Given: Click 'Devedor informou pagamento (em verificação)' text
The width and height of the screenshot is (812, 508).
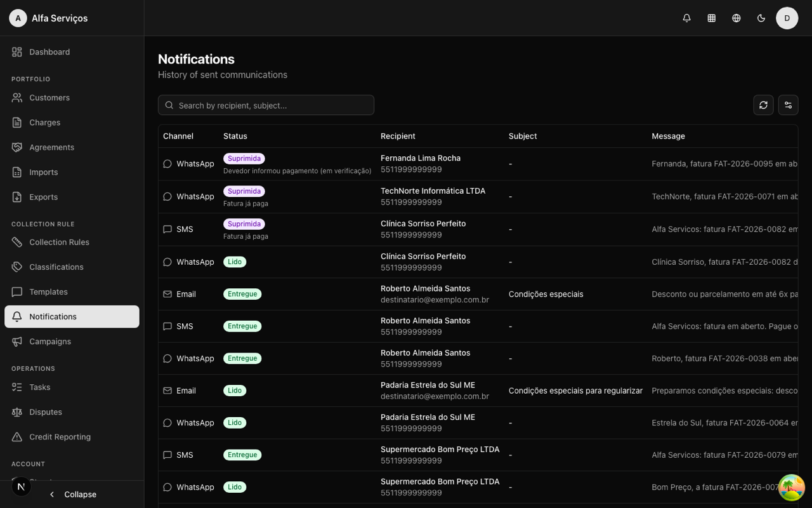Looking at the screenshot, I should point(298,171).
